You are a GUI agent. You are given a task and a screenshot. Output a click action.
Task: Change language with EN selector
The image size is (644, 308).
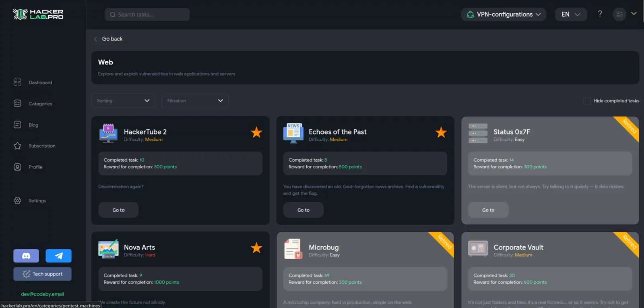pyautogui.click(x=571, y=15)
